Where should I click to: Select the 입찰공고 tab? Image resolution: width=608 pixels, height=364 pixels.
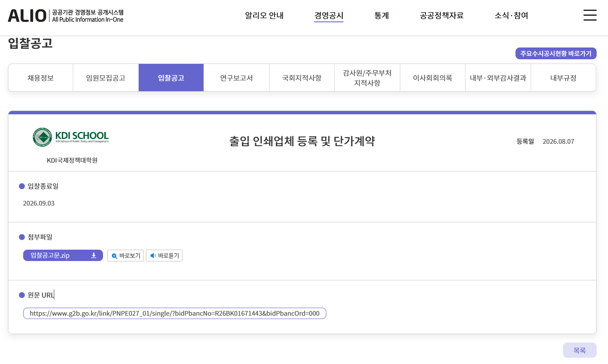click(x=171, y=78)
